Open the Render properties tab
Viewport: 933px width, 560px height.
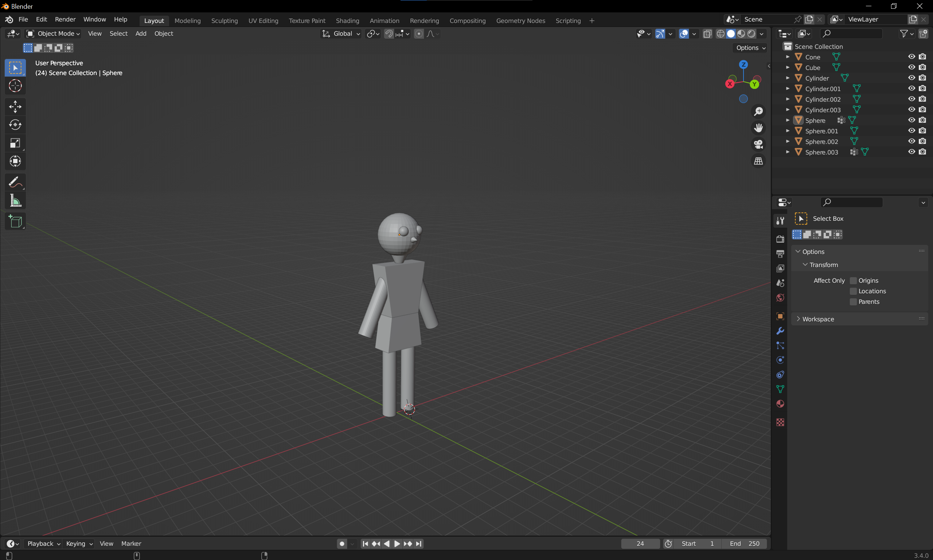coord(780,239)
